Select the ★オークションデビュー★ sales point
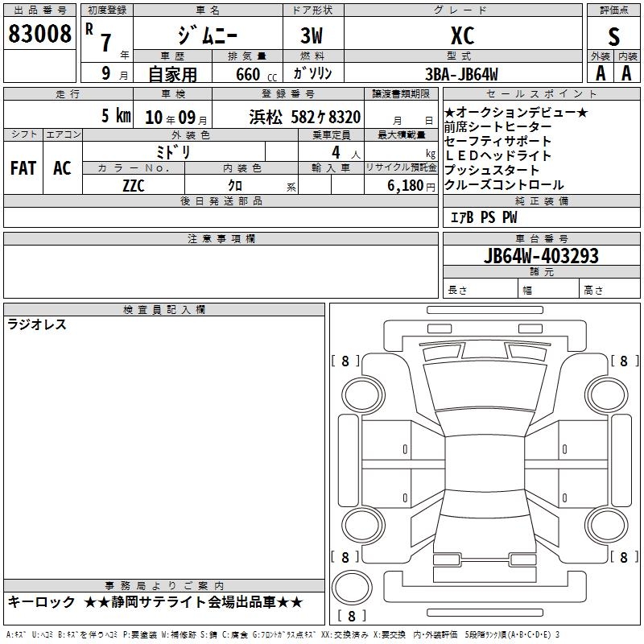The height and width of the screenshot is (644, 644). 516,112
